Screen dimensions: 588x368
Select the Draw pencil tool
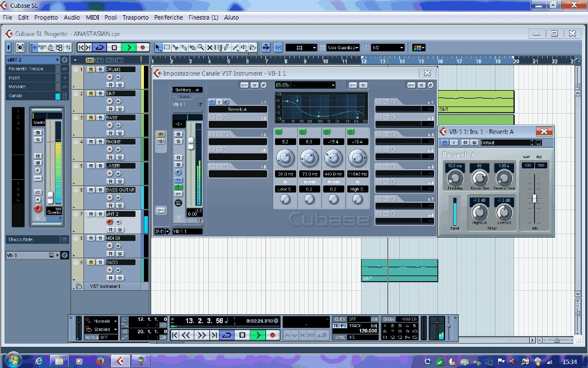(x=226, y=48)
